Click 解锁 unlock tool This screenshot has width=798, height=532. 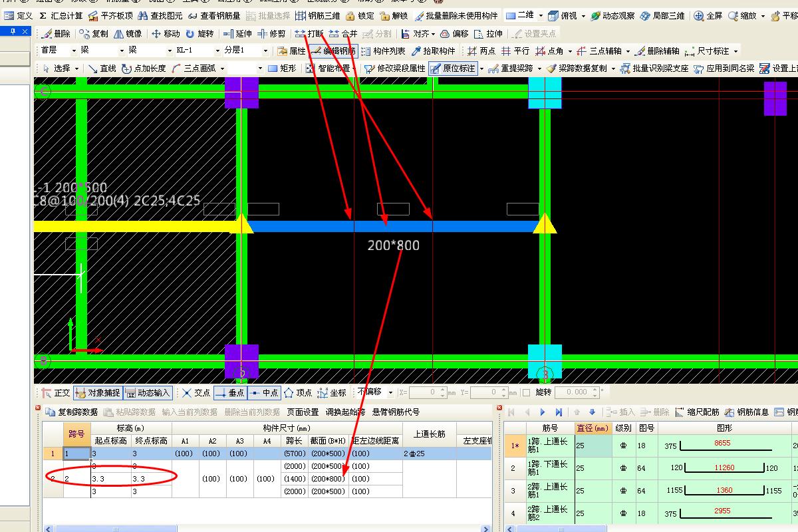[393, 15]
